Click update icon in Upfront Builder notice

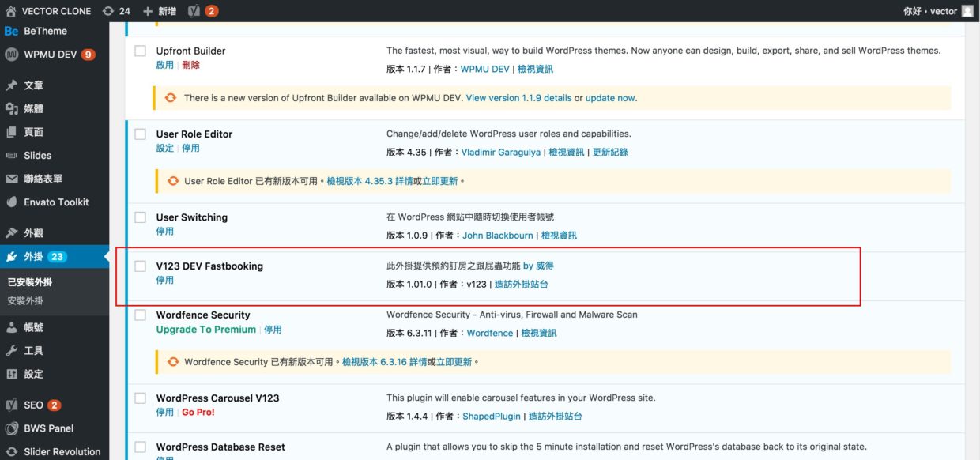click(x=170, y=98)
